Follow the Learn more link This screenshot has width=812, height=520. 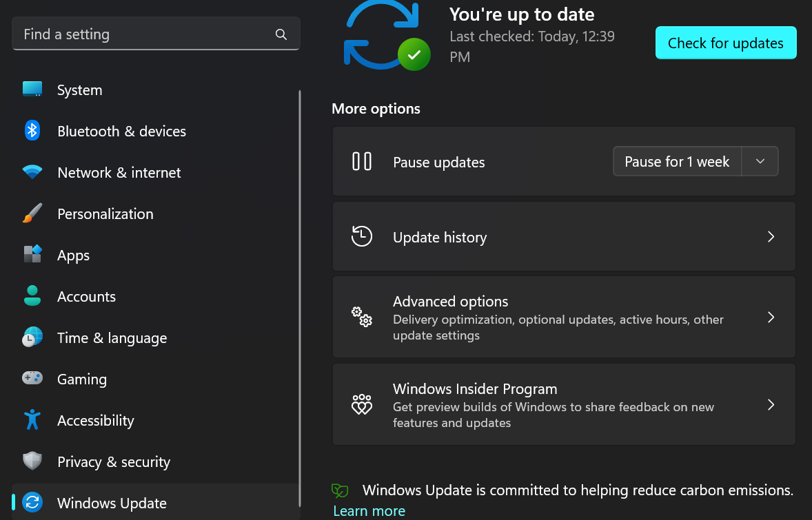click(x=369, y=511)
